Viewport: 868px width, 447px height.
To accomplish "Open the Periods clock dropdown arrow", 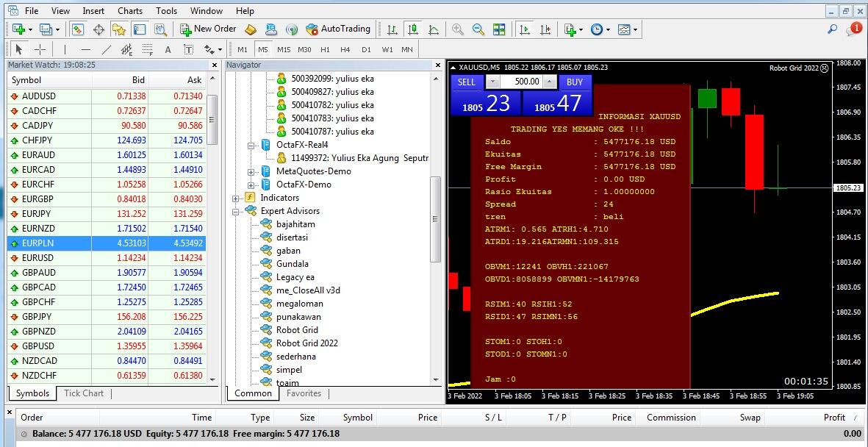I will [608, 29].
